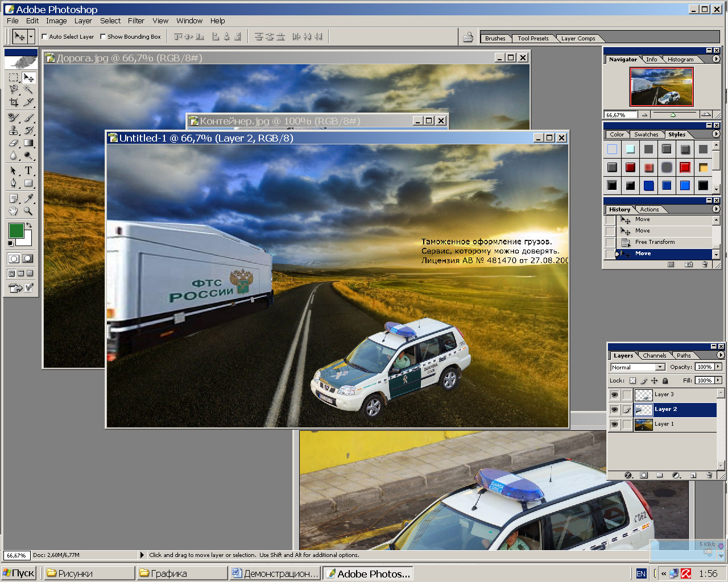
Task: Select the Dodge tool
Action: (28, 156)
